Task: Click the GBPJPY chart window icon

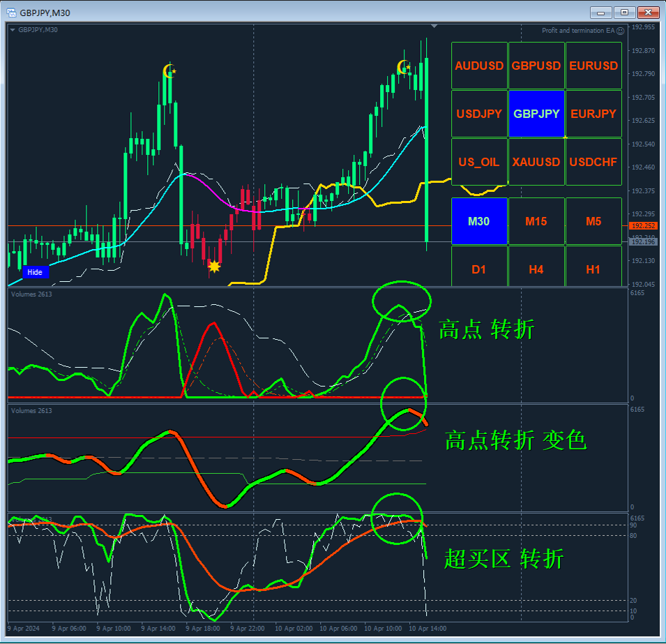Action: [x=11, y=13]
